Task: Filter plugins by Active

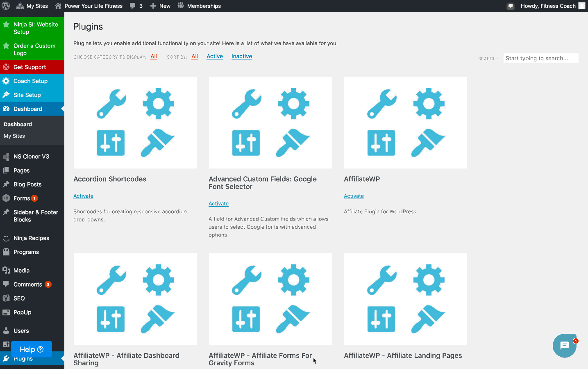Action: [x=215, y=57]
